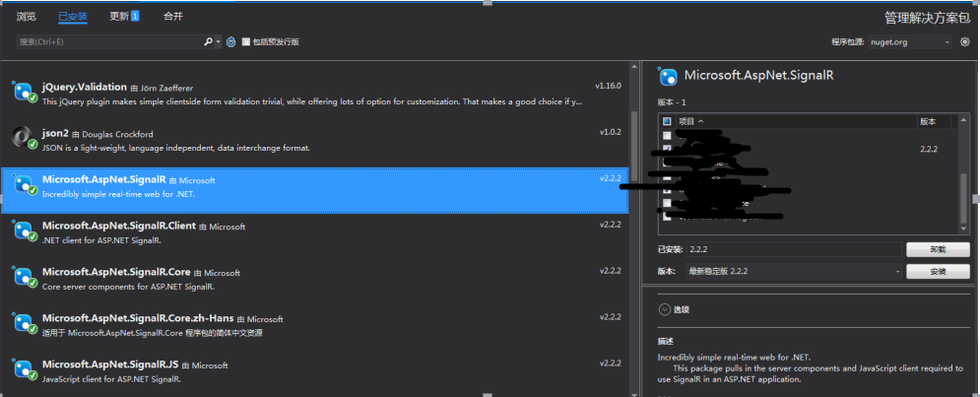Switch to the 浏览 tab

27,17
